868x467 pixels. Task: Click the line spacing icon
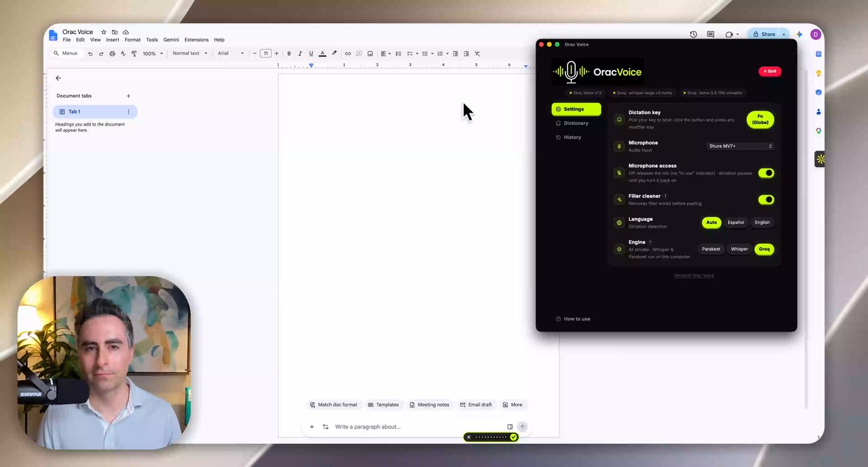pos(398,54)
